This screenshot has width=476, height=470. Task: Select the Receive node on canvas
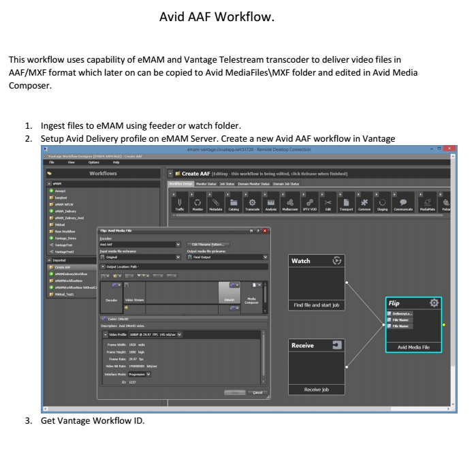317,367
